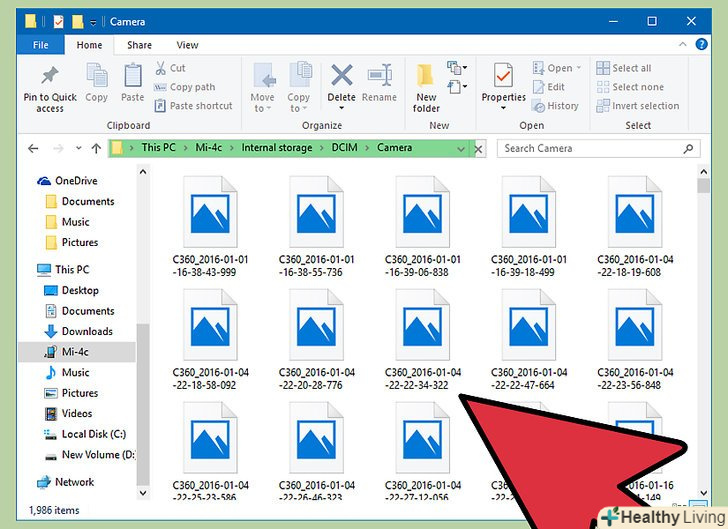
Task: Open the blue Help question icon
Action: pos(702,45)
